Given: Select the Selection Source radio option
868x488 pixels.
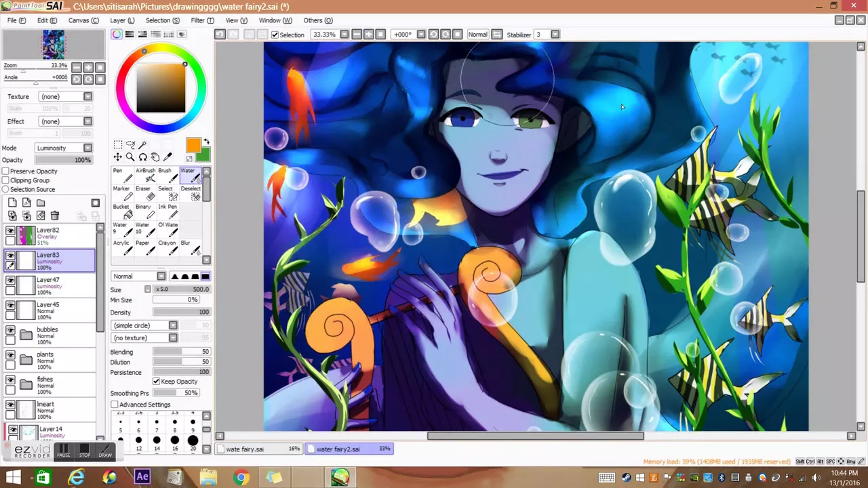Looking at the screenshot, I should 5,189.
